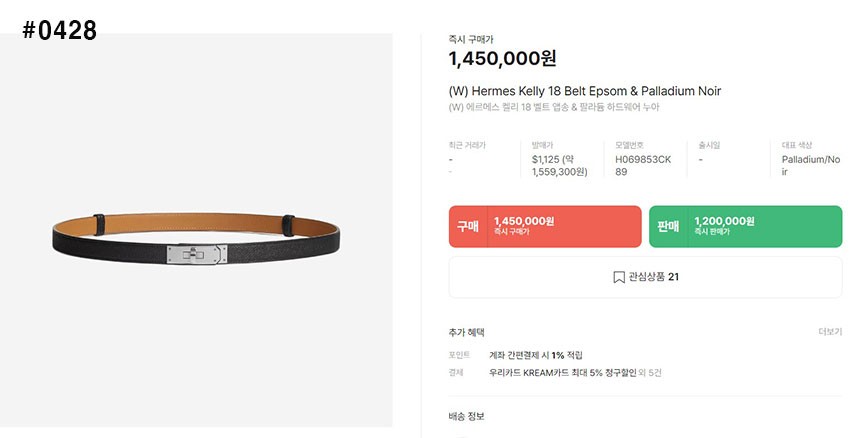Click the silver Kelly buckle on the belt
Image resolution: width=860 pixels, height=438 pixels.
(197, 254)
